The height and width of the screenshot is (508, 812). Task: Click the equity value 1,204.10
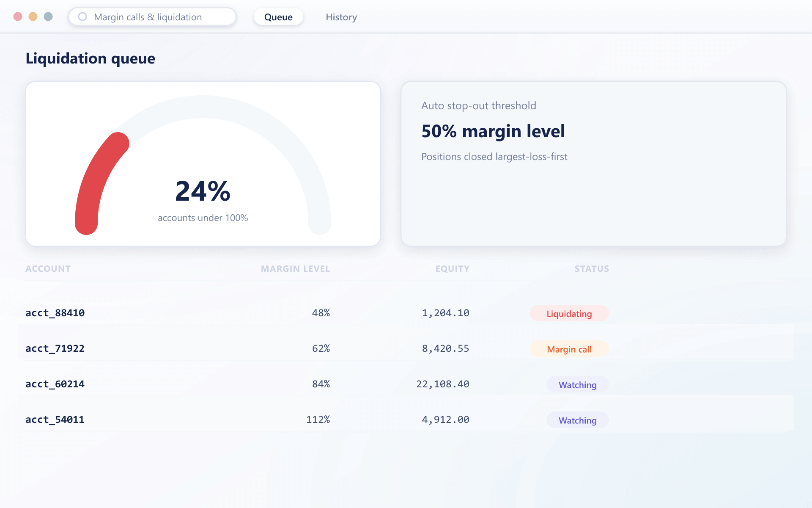tap(446, 313)
